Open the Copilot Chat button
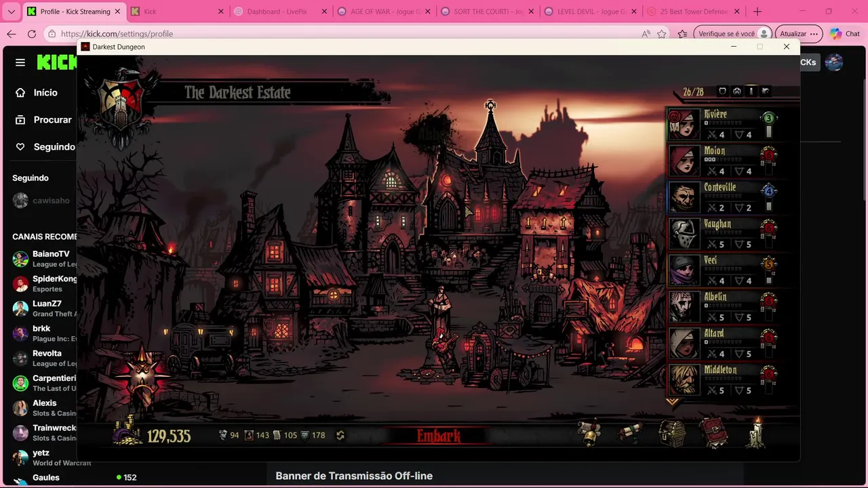 845,34
